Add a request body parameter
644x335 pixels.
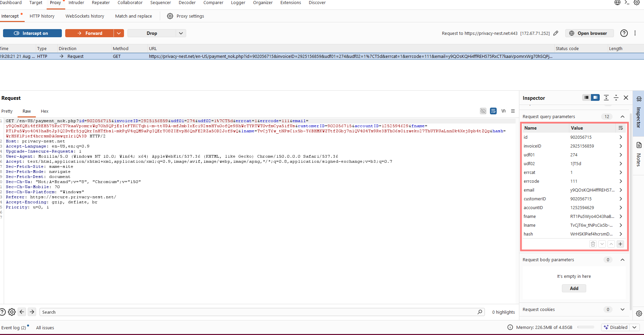[574, 288]
